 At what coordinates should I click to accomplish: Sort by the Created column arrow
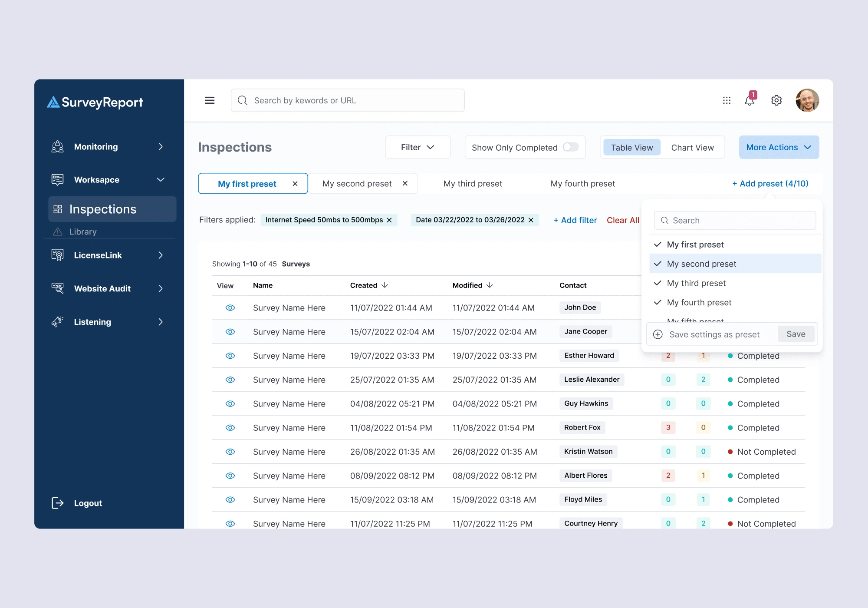[385, 285]
